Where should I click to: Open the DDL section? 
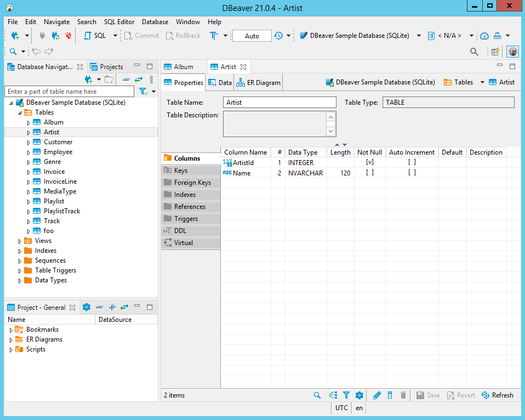[x=191, y=231]
